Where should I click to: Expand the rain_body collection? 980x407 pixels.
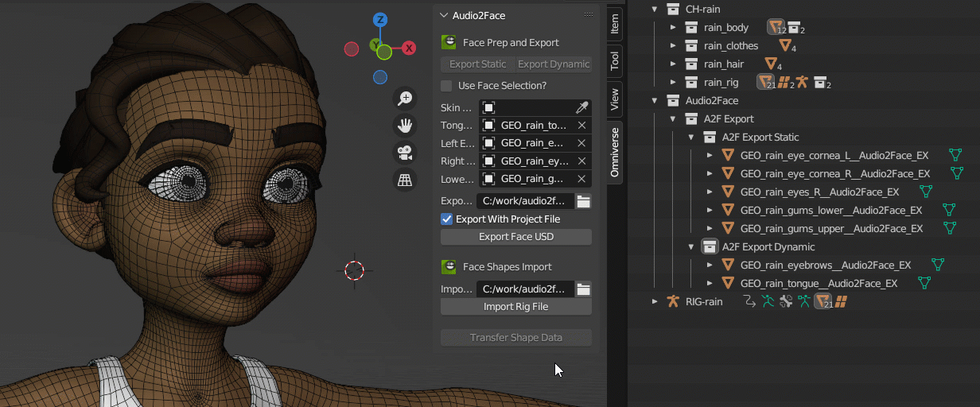tap(673, 28)
